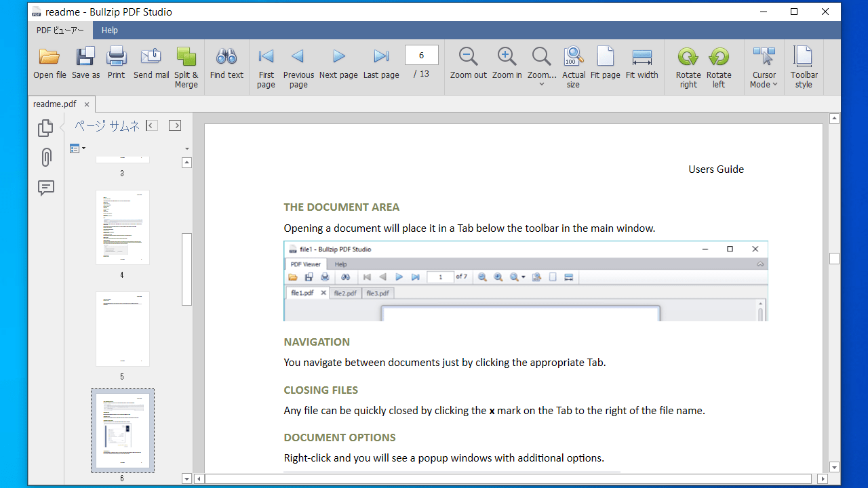Viewport: 868px width, 488px height.
Task: Click horizontal scrollbar left arrow
Action: 199,479
